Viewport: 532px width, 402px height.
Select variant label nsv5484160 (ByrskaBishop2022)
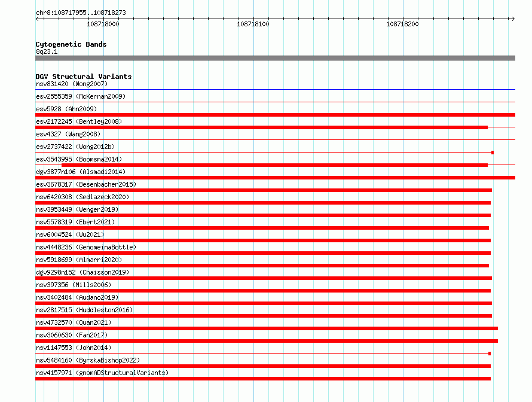click(x=88, y=360)
